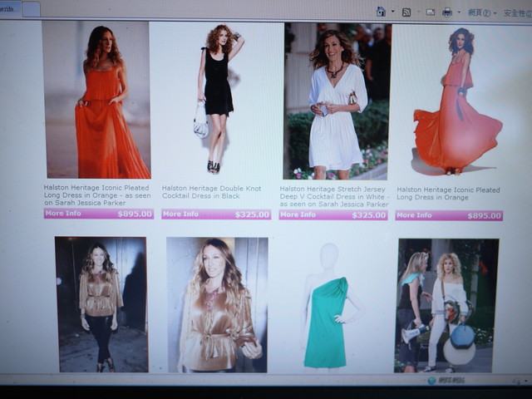View the gold blouse with black pants photo
This screenshot has width=532, height=399.
click(x=101, y=305)
